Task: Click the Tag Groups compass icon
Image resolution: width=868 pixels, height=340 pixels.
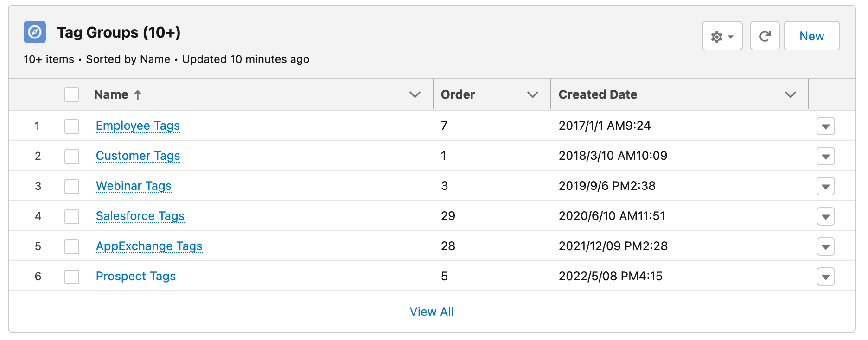Action: coord(35,32)
